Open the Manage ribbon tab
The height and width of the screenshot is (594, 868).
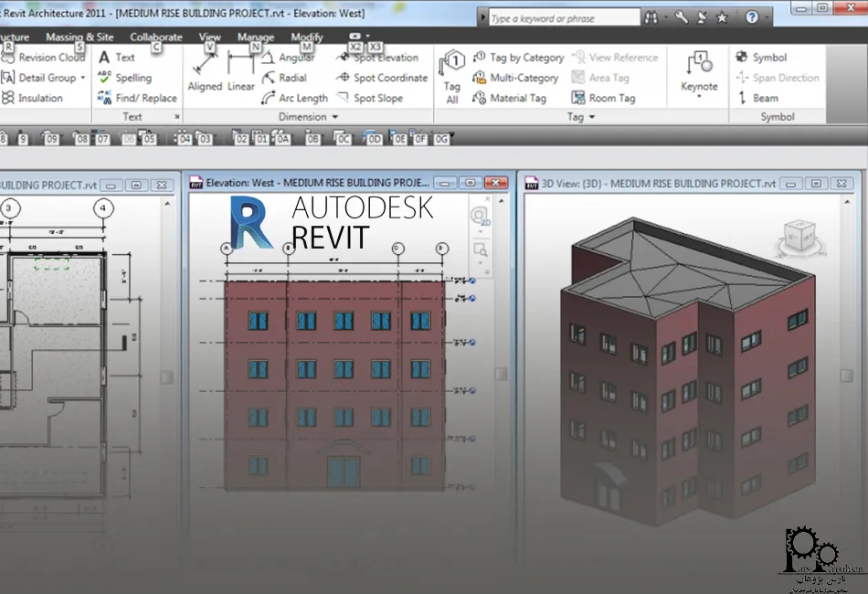point(256,37)
